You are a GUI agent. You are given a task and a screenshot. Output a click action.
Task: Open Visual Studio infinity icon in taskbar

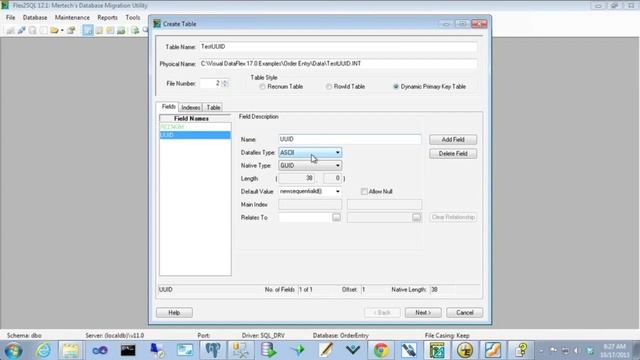pyautogui.click(x=99, y=350)
